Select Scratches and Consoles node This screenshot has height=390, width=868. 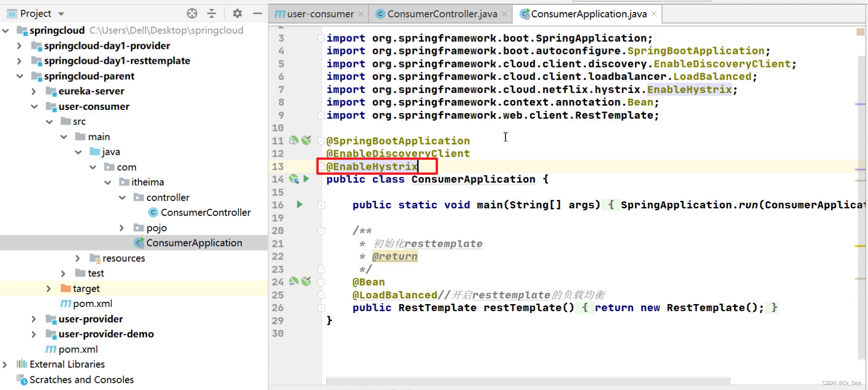coord(81,380)
